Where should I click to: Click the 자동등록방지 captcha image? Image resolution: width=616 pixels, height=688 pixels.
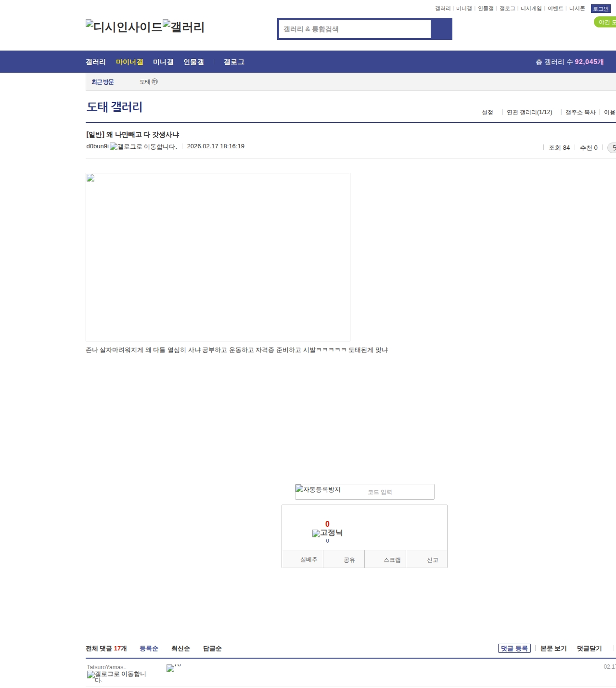pyautogui.click(x=318, y=490)
